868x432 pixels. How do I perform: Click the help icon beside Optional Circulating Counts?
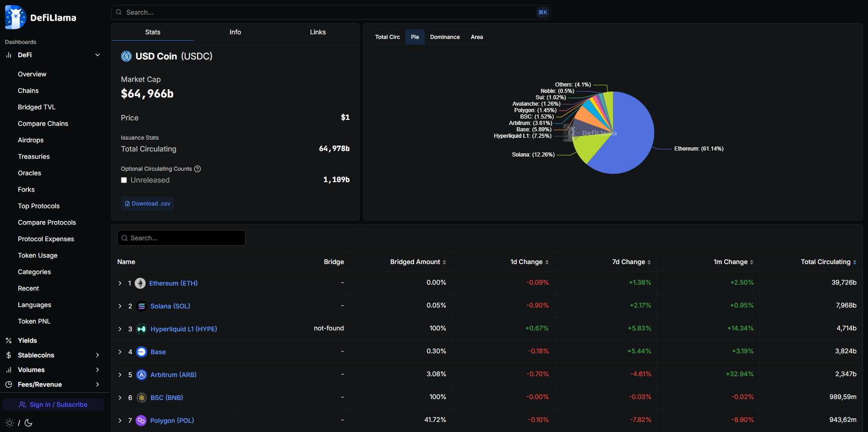[197, 169]
